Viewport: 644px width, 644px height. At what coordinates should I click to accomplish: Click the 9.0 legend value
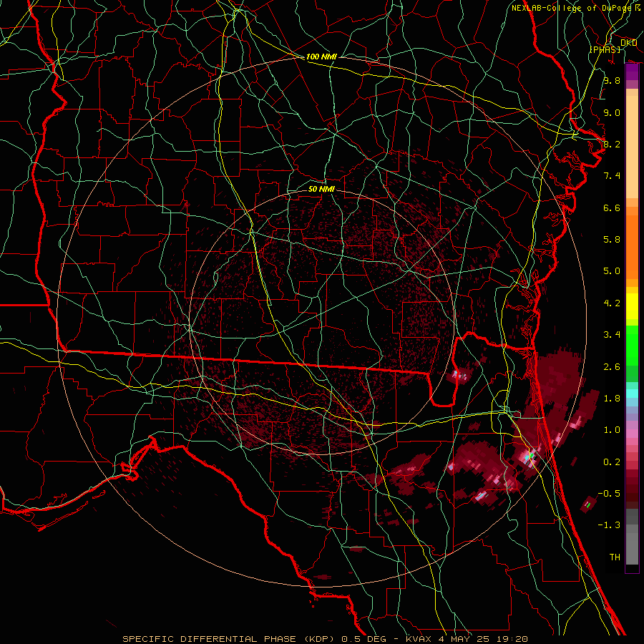click(612, 112)
